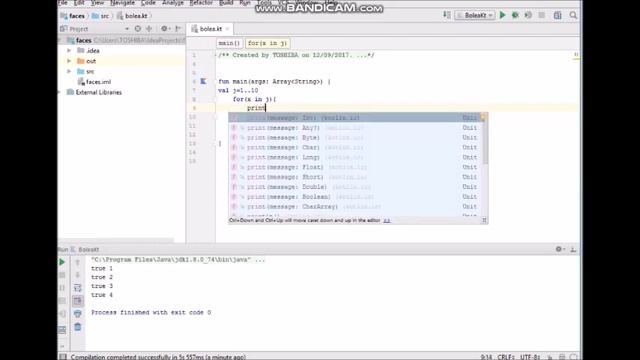Open Project Structure from the toolbar
The image size is (640, 360).
pos(558,15)
